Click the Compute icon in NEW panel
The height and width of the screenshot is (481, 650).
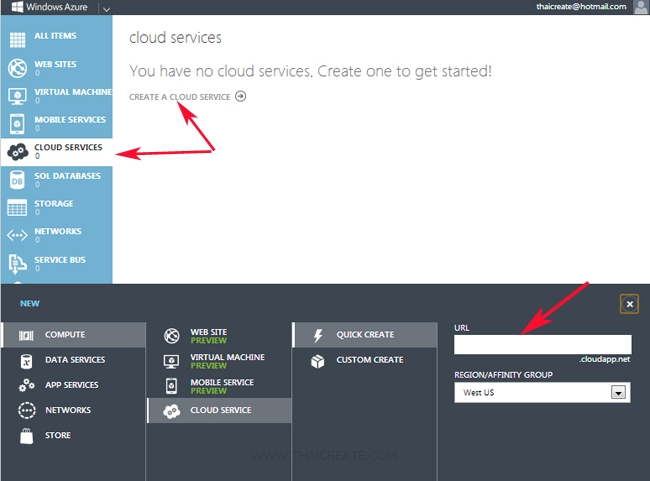pyautogui.click(x=26, y=335)
